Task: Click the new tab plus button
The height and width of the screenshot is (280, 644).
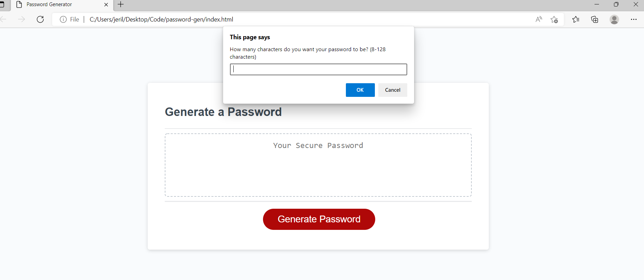Action: (x=120, y=4)
